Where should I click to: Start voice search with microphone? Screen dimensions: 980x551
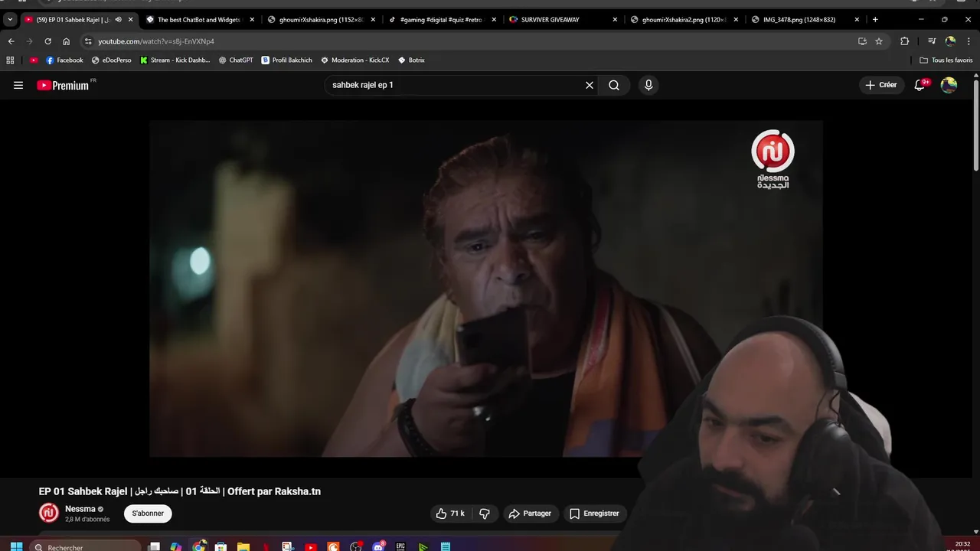click(648, 85)
